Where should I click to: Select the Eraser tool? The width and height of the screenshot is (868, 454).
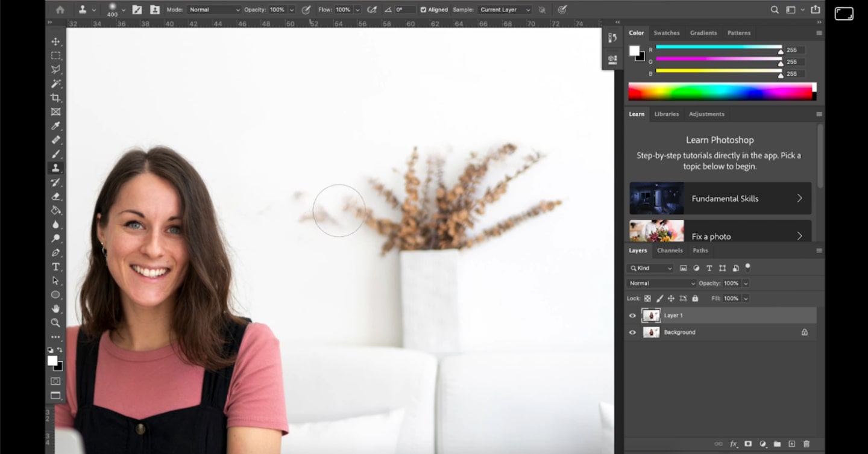(x=55, y=196)
